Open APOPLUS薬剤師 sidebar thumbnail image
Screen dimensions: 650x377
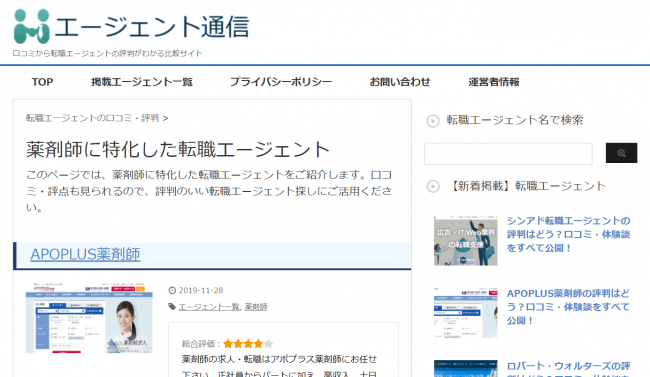(x=466, y=313)
